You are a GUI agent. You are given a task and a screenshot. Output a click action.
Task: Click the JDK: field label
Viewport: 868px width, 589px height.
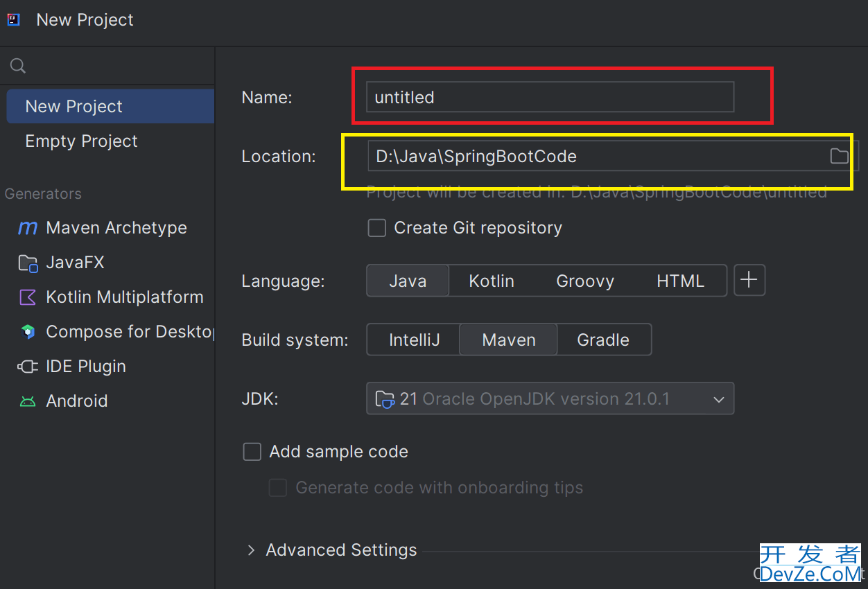pos(260,399)
